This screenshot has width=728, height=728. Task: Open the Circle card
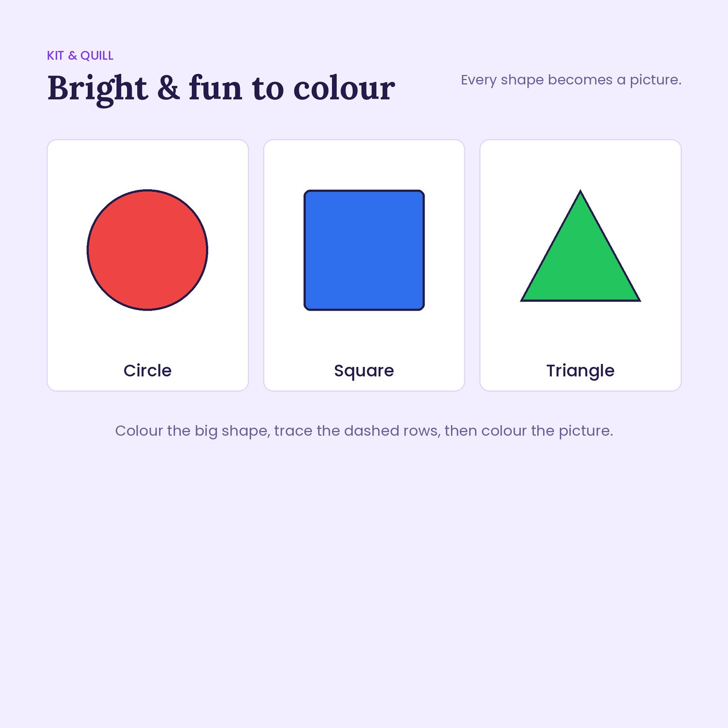148,265
